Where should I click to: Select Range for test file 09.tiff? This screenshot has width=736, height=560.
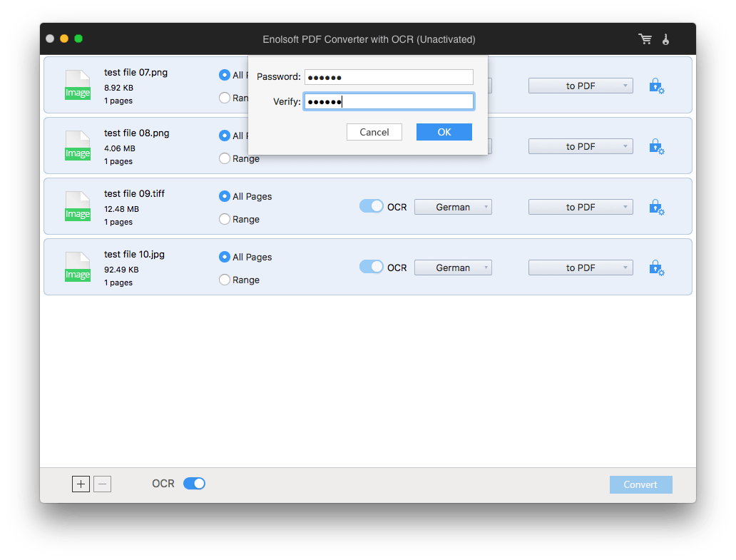click(225, 219)
